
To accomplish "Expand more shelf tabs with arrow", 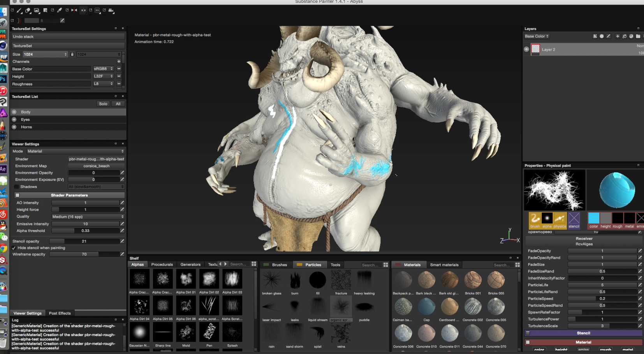I will pos(225,264).
